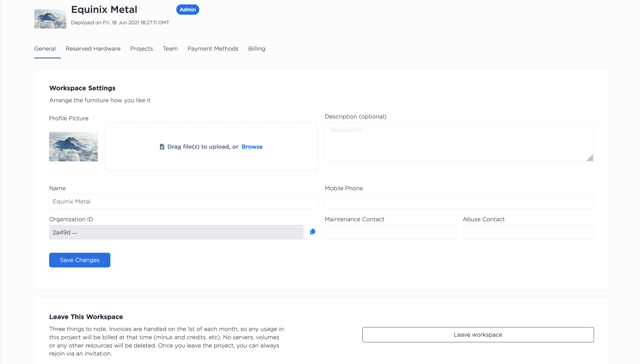The width and height of the screenshot is (640, 364).
Task: Switch to the Reserved Hardware tab
Action: coord(93,49)
